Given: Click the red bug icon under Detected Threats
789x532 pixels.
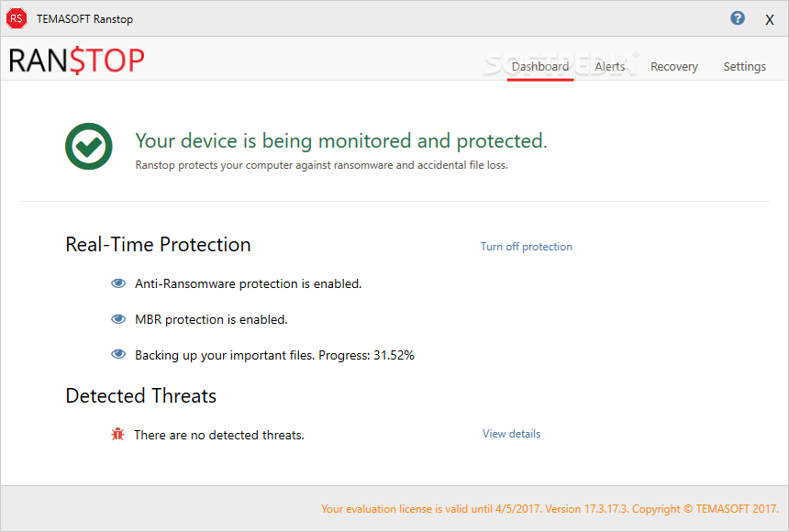Looking at the screenshot, I should pyautogui.click(x=117, y=434).
